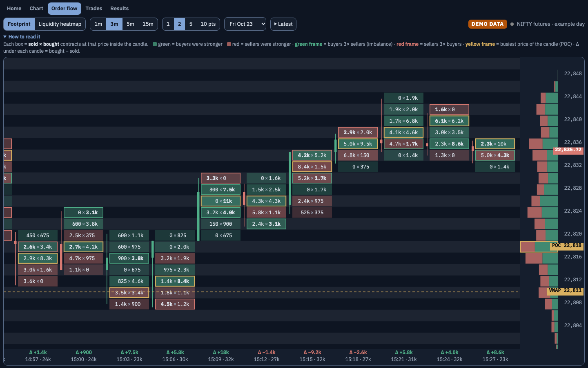Select footprint cell 0 × 3.1k
The image size is (588, 368).
coord(83,213)
